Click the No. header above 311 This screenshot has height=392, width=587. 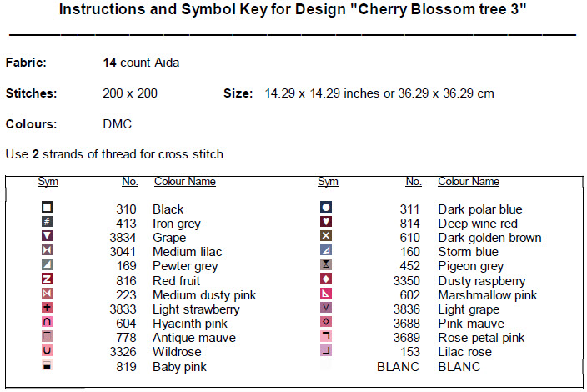414,182
